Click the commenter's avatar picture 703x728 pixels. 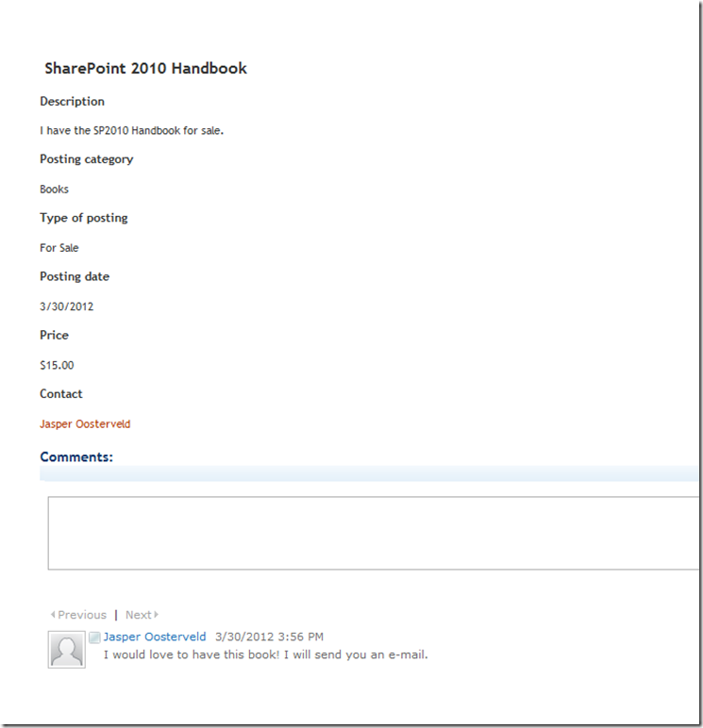click(x=66, y=650)
